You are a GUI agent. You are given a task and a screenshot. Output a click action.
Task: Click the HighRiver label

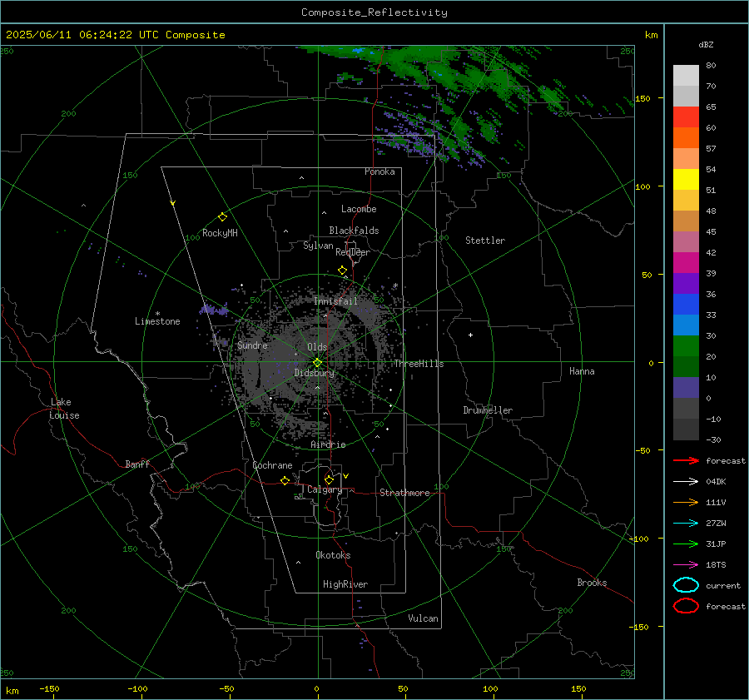coord(345,584)
